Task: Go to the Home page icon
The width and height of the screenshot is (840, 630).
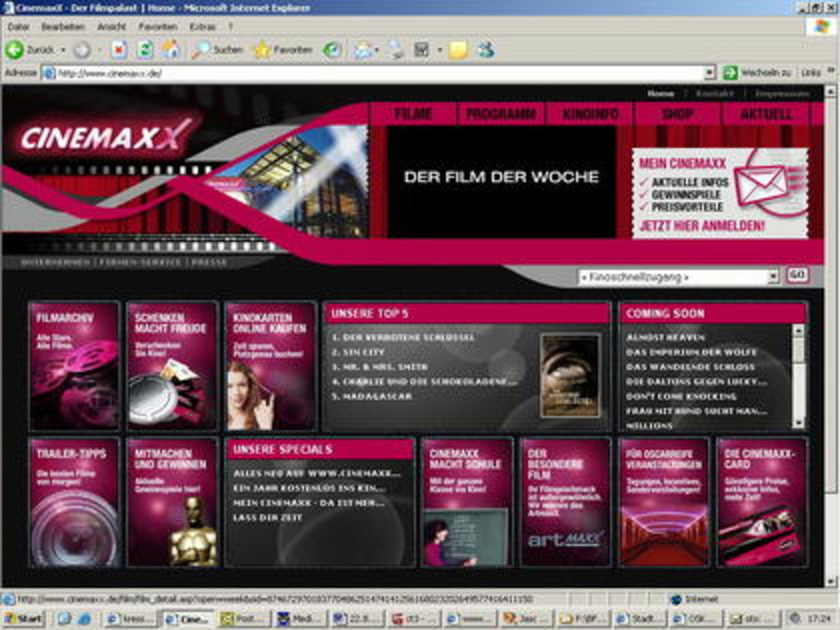Action: [x=171, y=50]
